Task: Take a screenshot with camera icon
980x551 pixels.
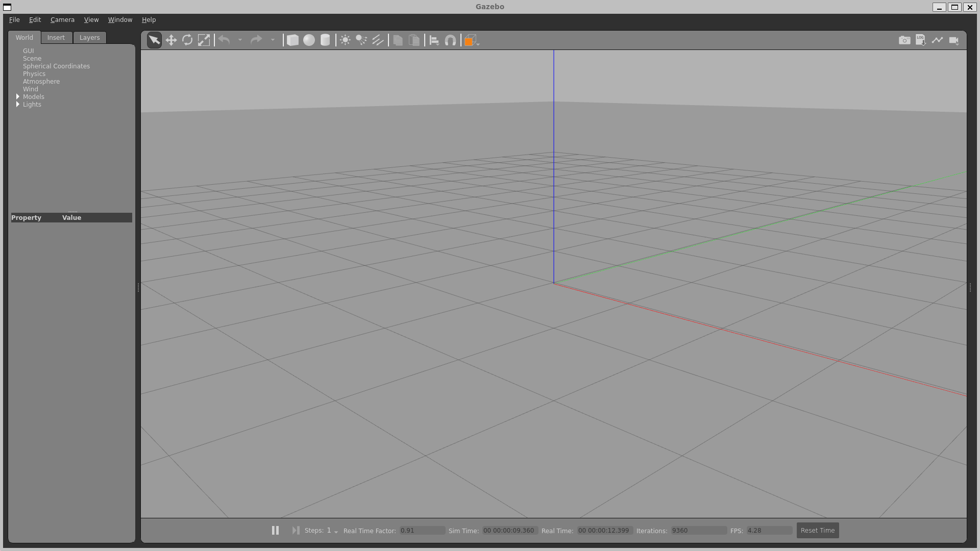Action: [904, 40]
